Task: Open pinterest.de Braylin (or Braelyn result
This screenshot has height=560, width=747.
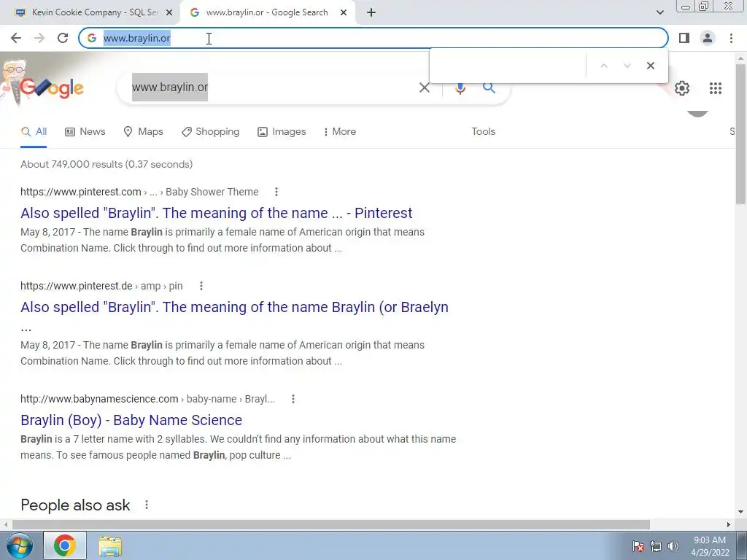Action: pos(234,308)
